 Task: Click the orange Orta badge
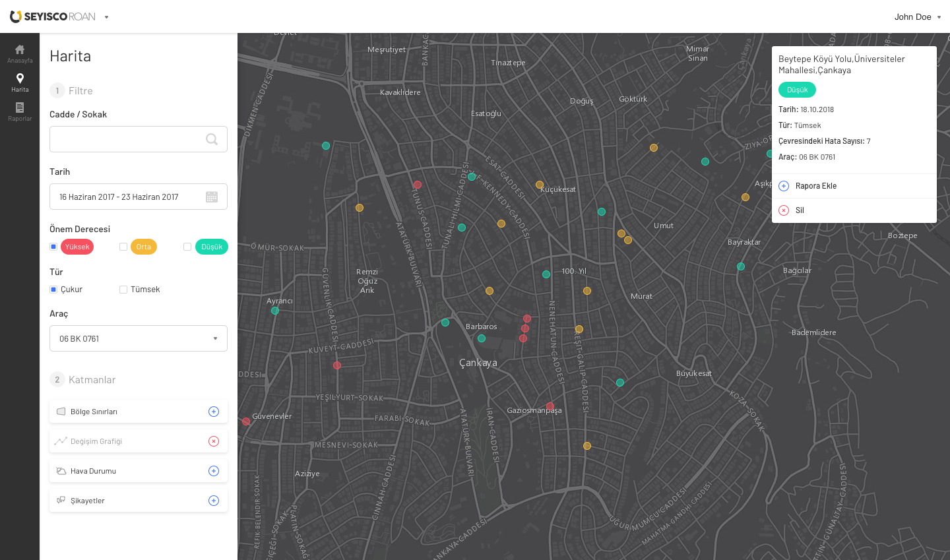pos(144,247)
